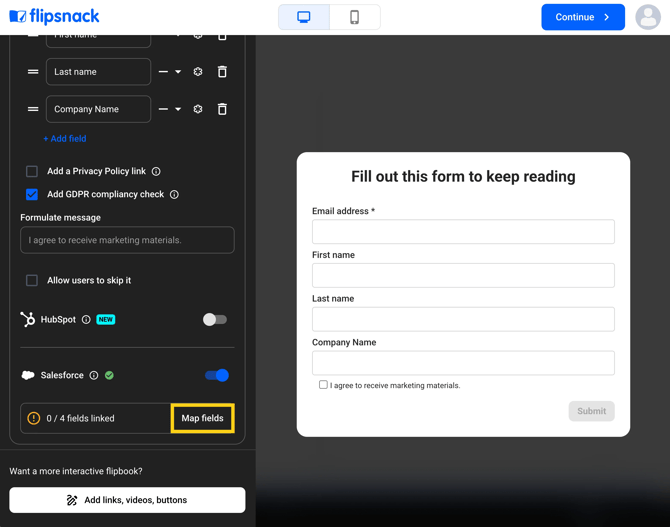Turn off the Salesforce integration toggle

click(x=216, y=376)
